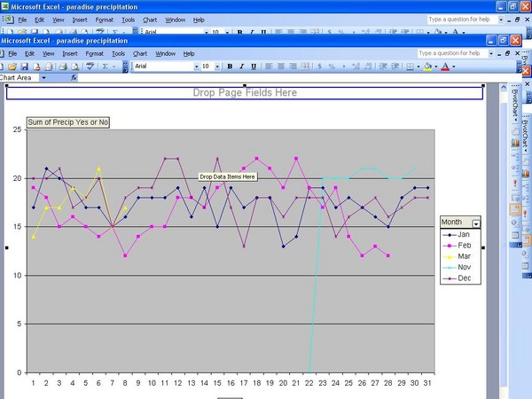Open Chart menu in back Excel window
The image size is (532, 399).
click(150, 20)
